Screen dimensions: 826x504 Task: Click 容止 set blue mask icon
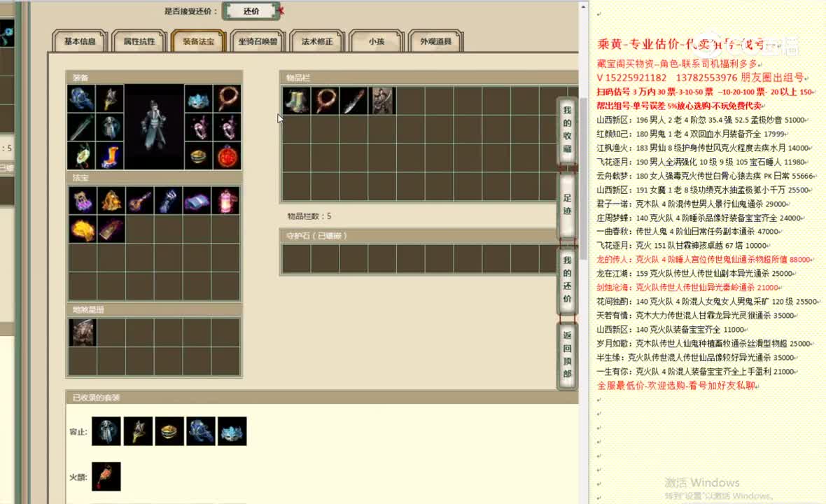click(x=232, y=430)
